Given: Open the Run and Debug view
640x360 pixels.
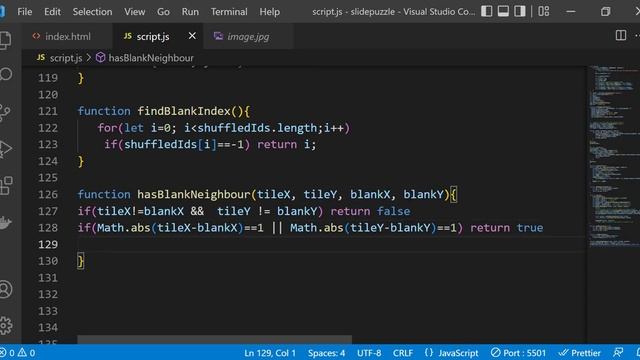Looking at the screenshot, I should tap(6, 149).
